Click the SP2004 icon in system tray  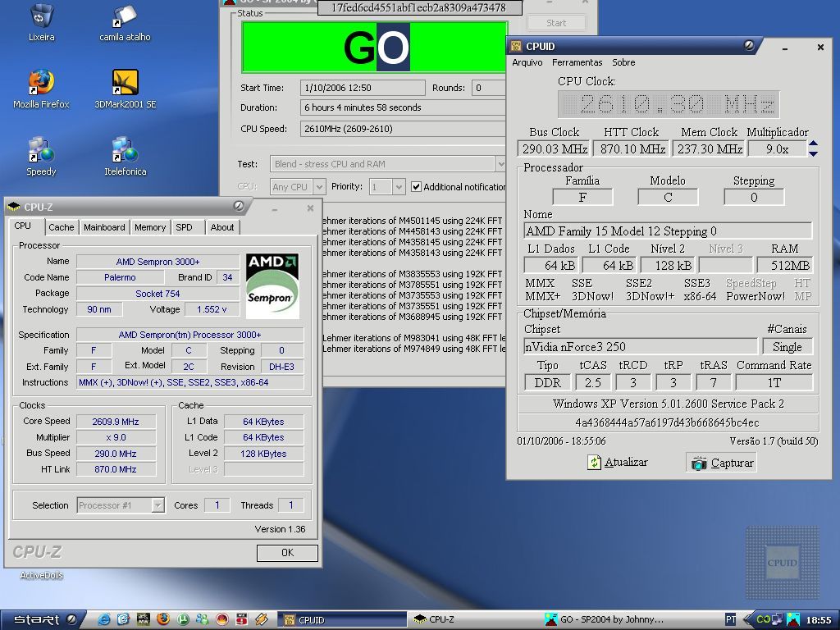tap(793, 619)
